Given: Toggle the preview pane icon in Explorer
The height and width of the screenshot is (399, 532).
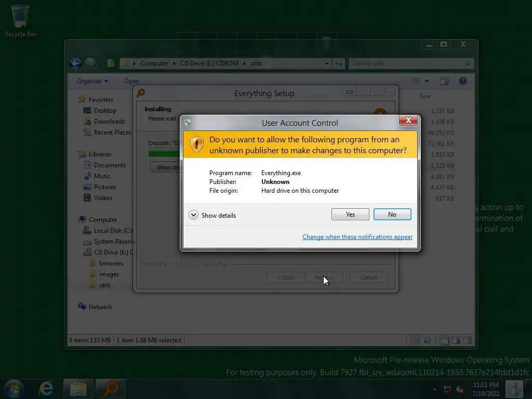Looking at the screenshot, I should (x=444, y=81).
